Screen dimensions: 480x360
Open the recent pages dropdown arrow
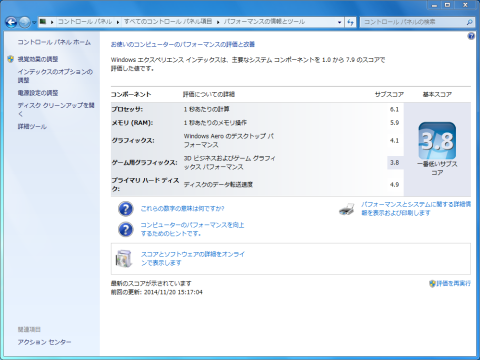click(34, 23)
